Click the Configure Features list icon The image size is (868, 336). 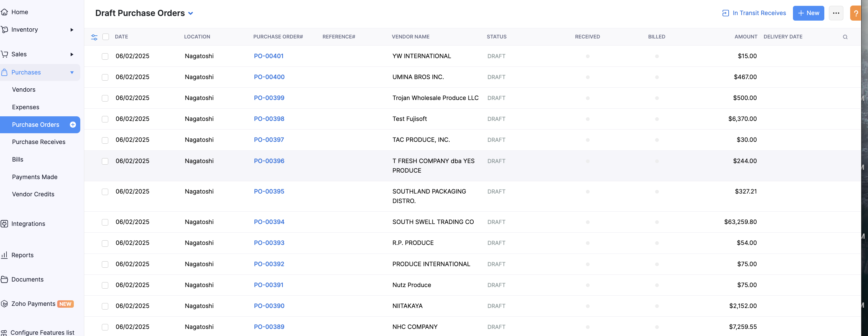[4, 333]
